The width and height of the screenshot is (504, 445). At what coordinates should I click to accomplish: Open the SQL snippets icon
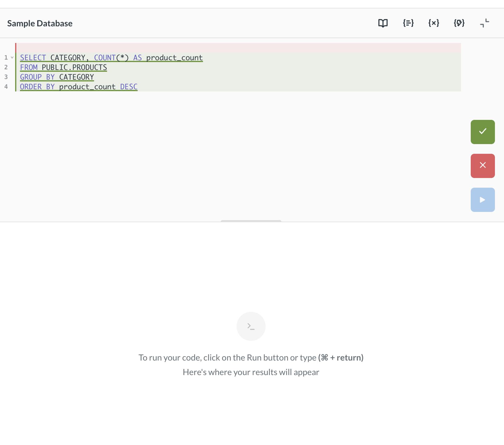point(459,23)
